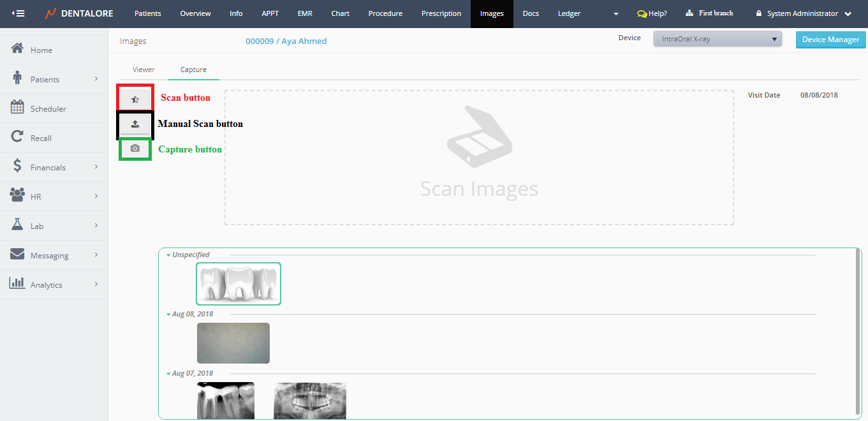868x421 pixels.
Task: Select the teeth illustration thumbnail
Action: click(x=238, y=284)
